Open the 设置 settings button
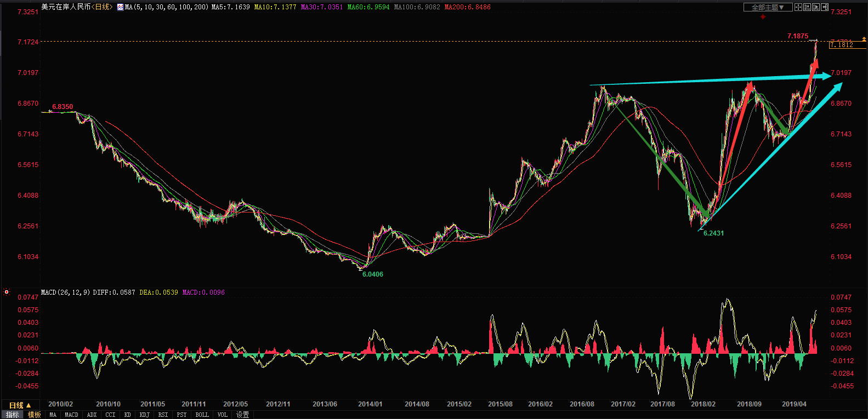Viewport: 868px width, 419px height. [242, 415]
